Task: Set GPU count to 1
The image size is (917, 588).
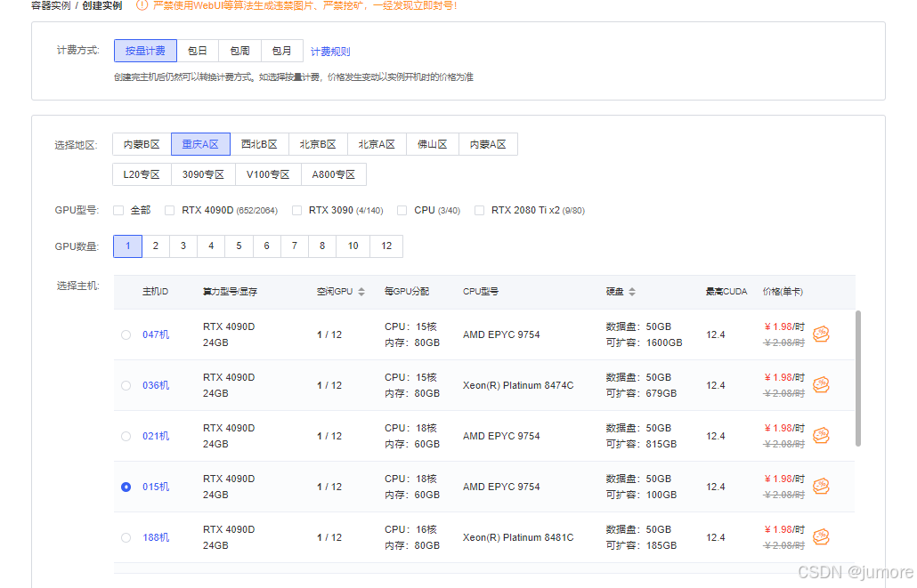Action: 127,246
